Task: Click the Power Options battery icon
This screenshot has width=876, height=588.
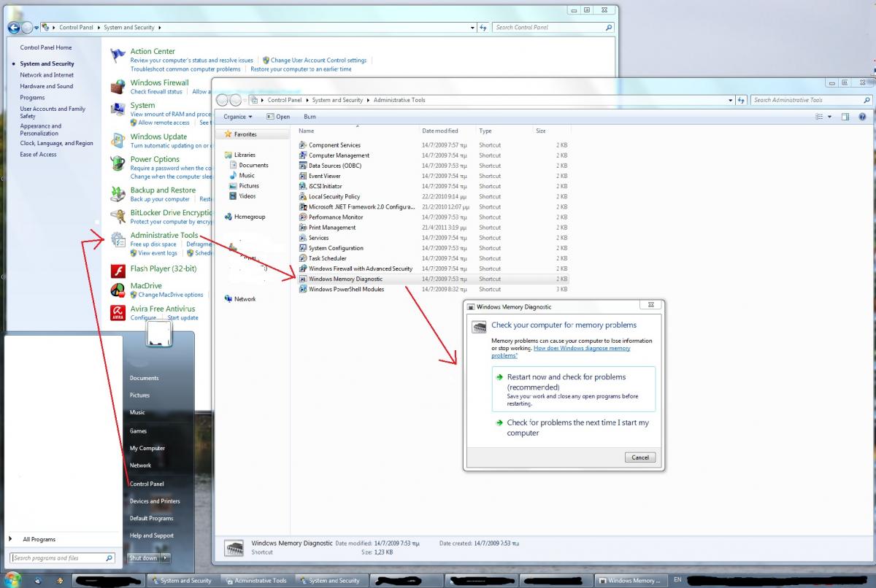Action: [118, 163]
